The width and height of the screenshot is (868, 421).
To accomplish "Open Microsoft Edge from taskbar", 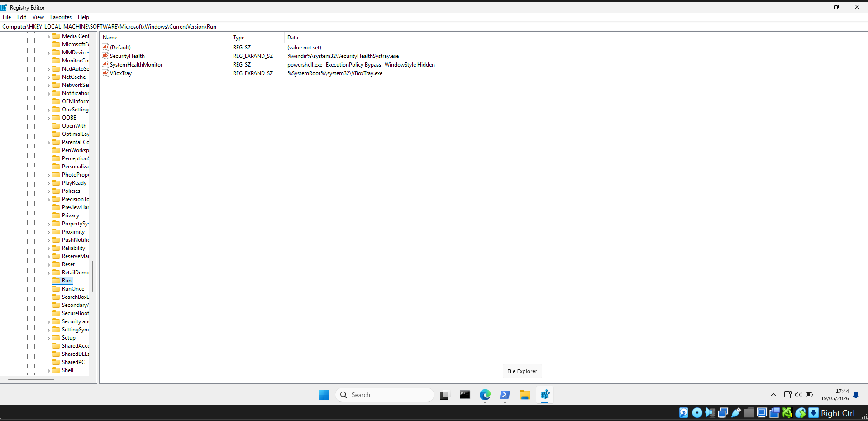I will (x=485, y=395).
